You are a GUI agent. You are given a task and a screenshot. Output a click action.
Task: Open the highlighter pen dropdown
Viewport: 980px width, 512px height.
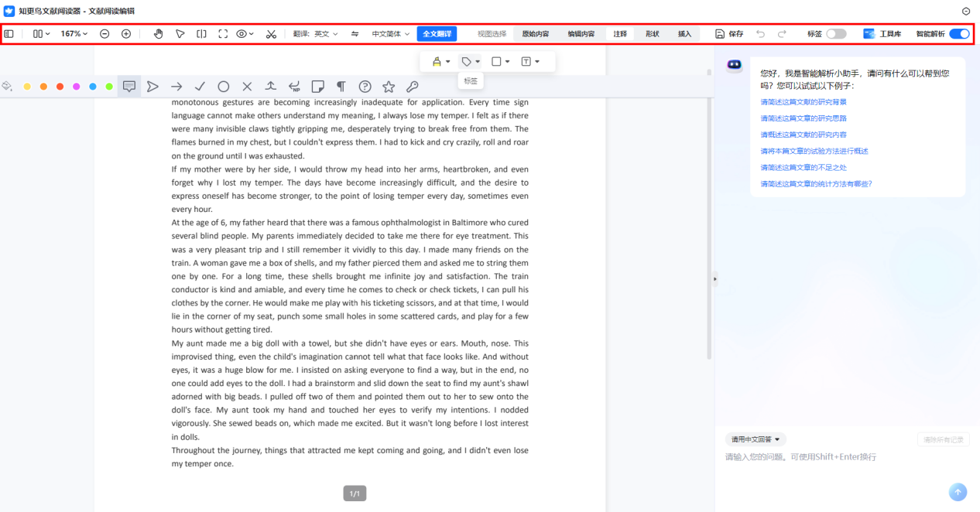click(441, 61)
